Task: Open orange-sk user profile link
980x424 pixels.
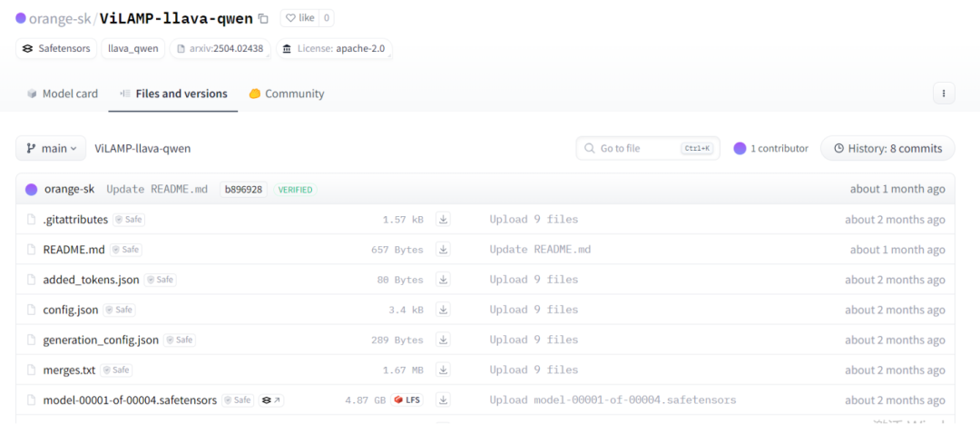Action: tap(59, 18)
